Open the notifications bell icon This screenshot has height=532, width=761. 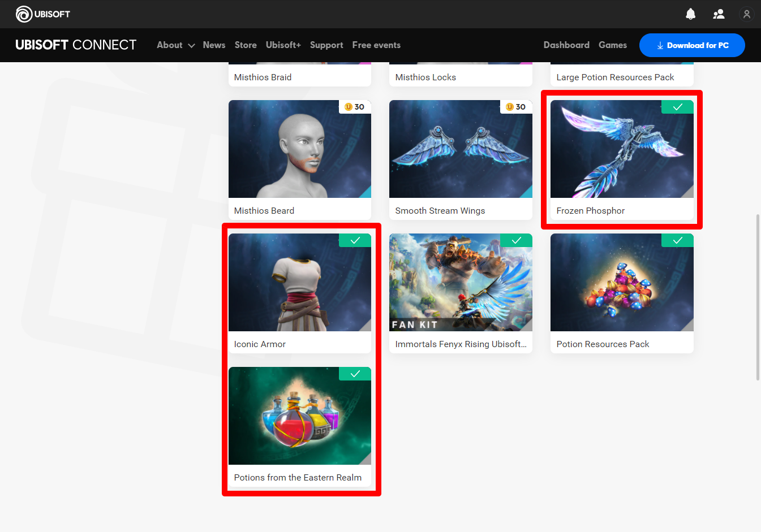coord(690,14)
